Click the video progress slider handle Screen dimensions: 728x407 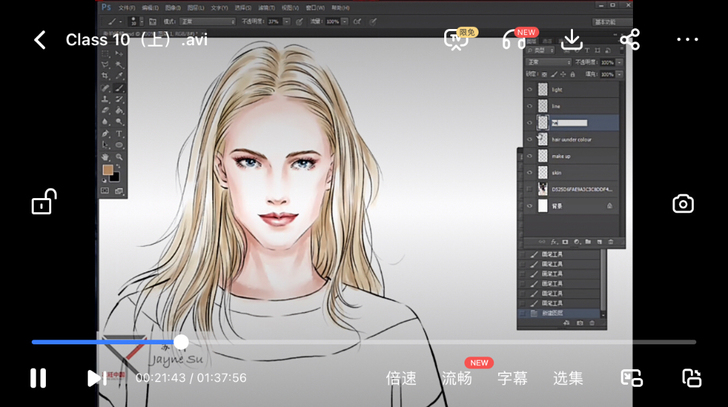tap(181, 342)
